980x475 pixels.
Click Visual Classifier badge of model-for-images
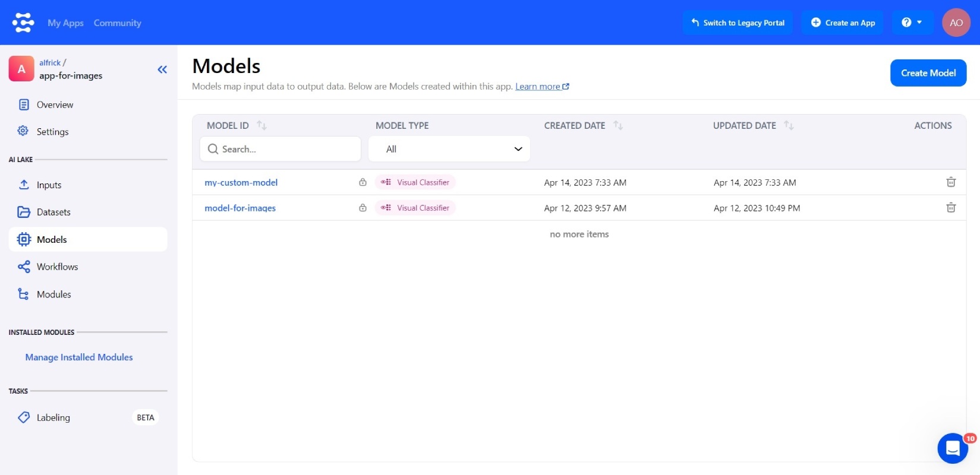click(x=415, y=208)
